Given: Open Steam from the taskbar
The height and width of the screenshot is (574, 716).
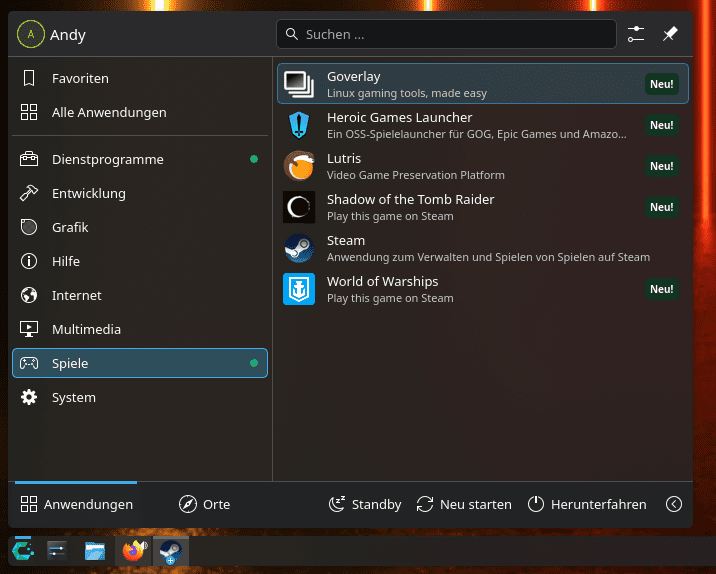Looking at the screenshot, I should 171,552.
